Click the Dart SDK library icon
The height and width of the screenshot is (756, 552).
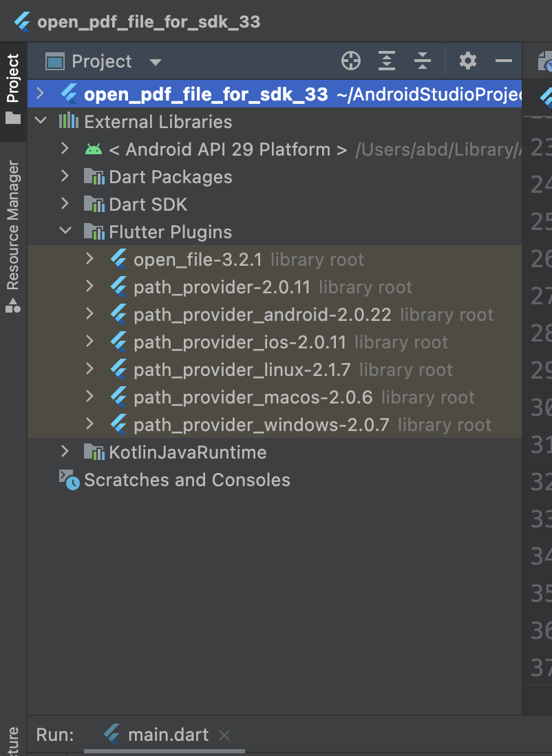coord(94,204)
